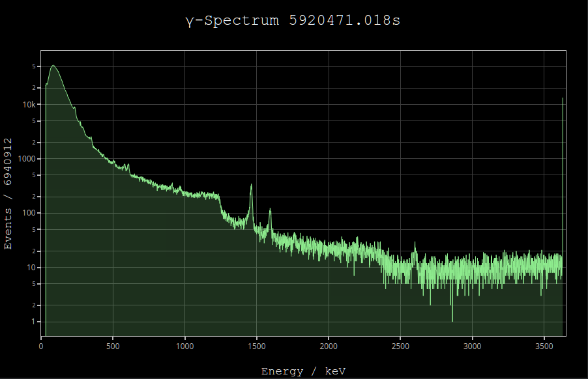Click the 1000 tick on the energy axis
The width and height of the screenshot is (588, 379).
tap(185, 346)
